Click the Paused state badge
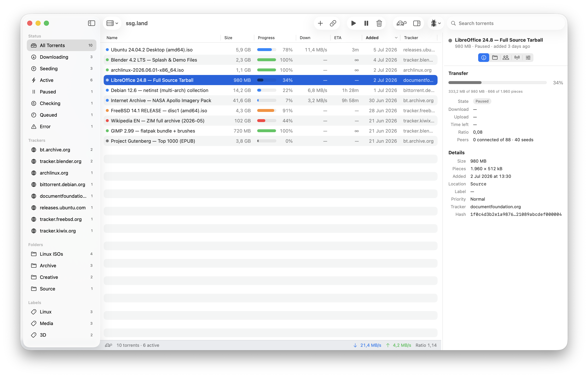 pos(482,101)
